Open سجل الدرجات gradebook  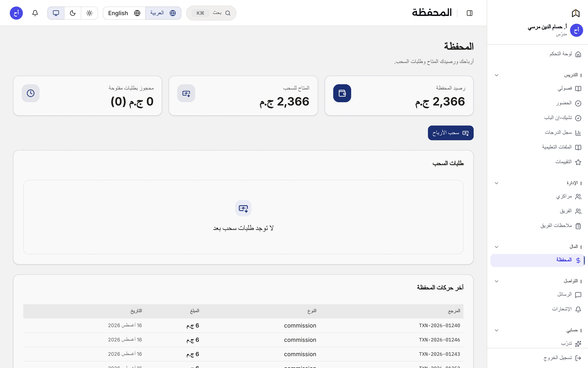pyautogui.click(x=538, y=133)
